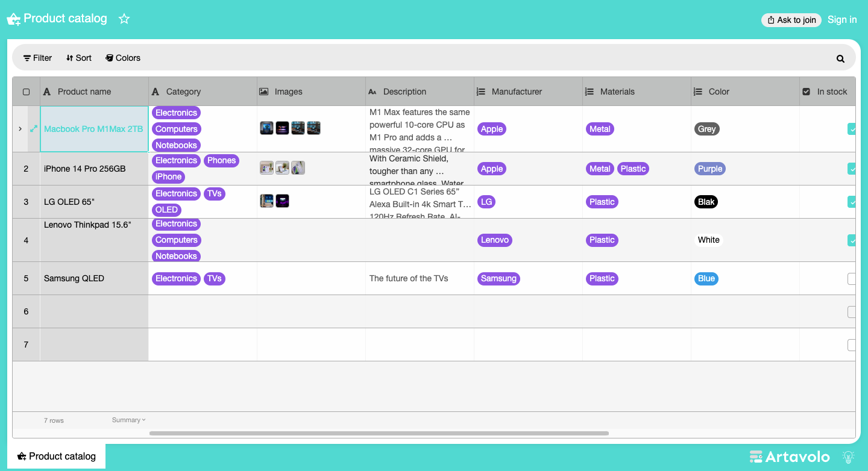Click the Ask to join button
This screenshot has width=868, height=471.
(791, 20)
